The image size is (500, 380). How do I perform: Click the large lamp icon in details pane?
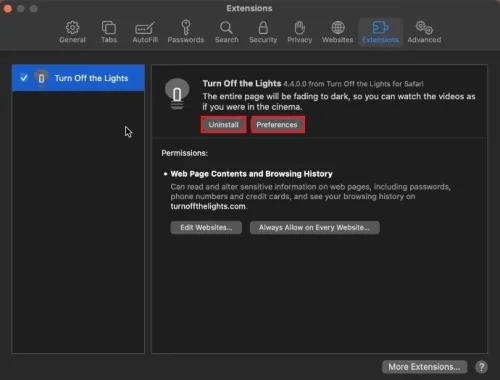(x=177, y=94)
